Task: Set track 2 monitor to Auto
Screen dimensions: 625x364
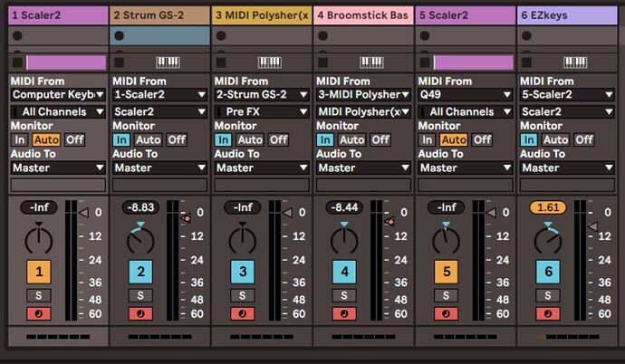Action: (148, 140)
